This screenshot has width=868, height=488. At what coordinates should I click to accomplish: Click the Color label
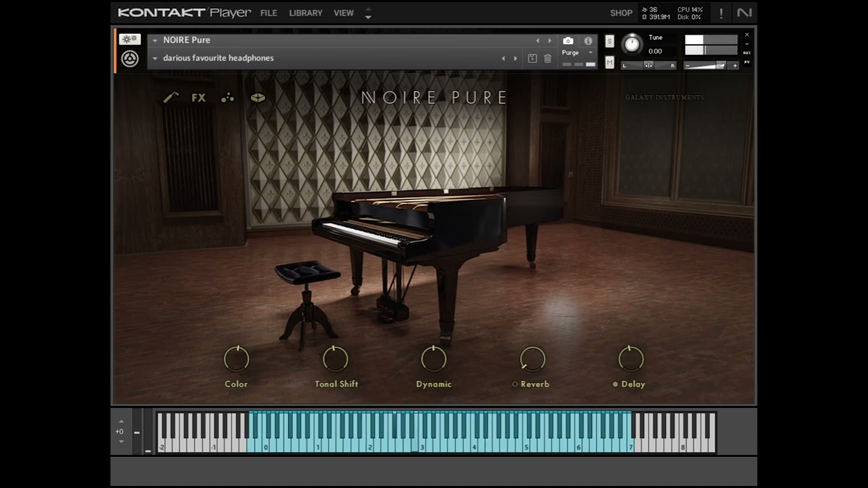(237, 384)
